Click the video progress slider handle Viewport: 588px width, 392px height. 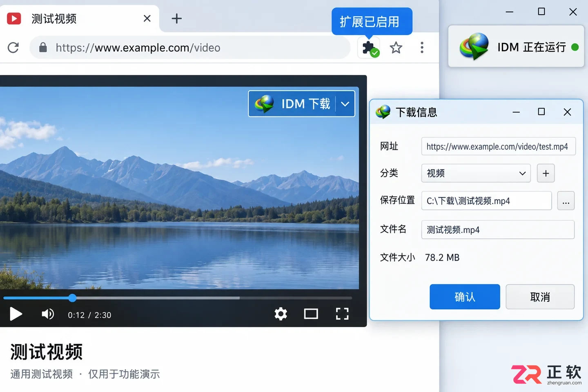click(x=72, y=298)
